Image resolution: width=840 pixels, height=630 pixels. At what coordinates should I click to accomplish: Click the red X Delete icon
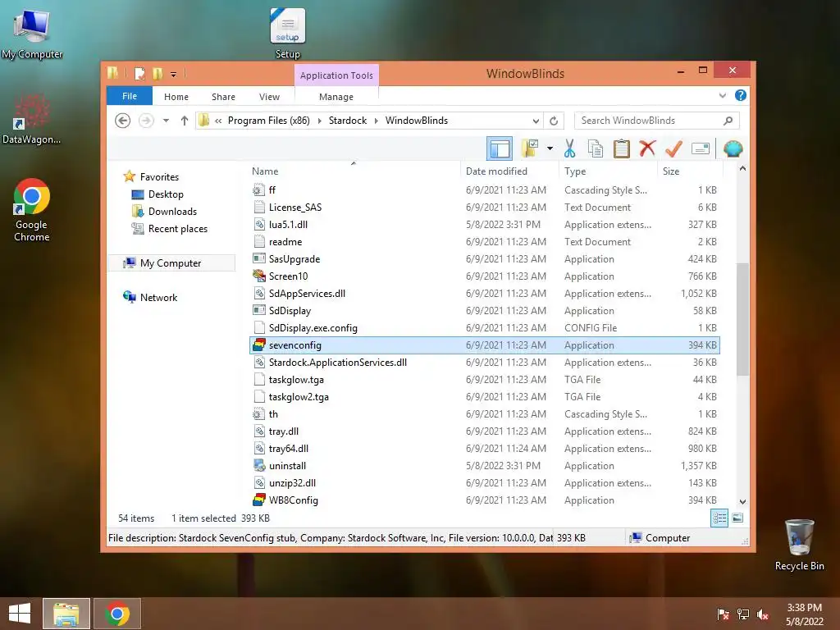[x=647, y=148]
